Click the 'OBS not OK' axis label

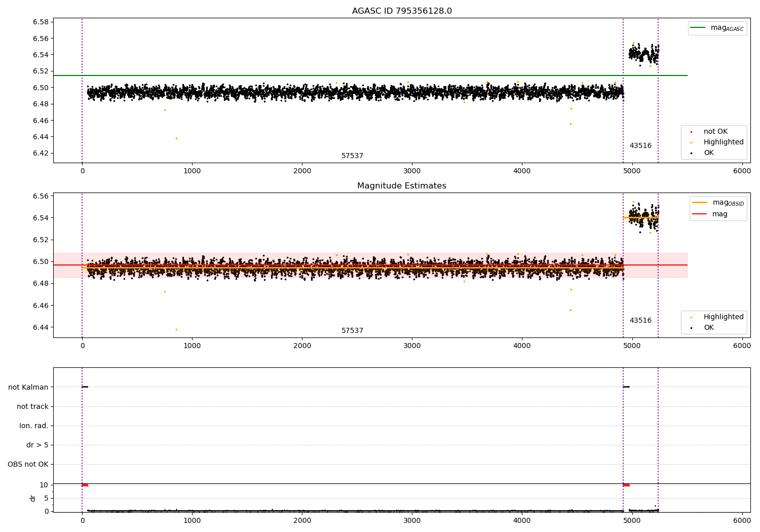point(28,465)
